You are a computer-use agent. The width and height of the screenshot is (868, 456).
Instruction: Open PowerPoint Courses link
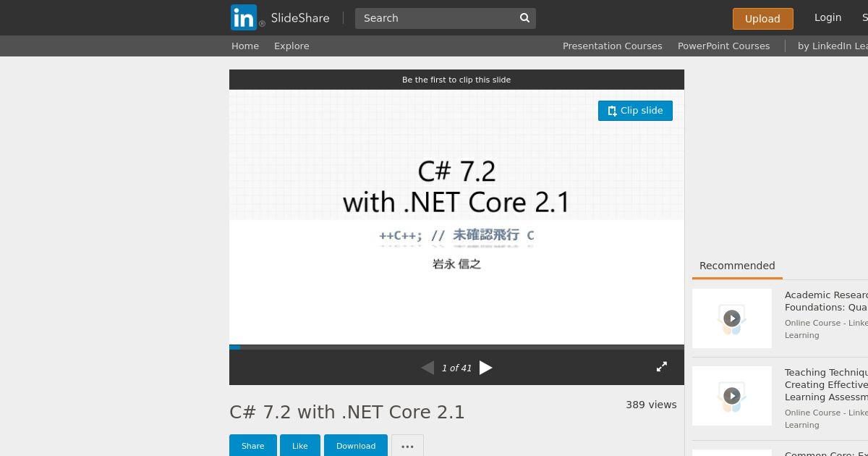(x=723, y=46)
